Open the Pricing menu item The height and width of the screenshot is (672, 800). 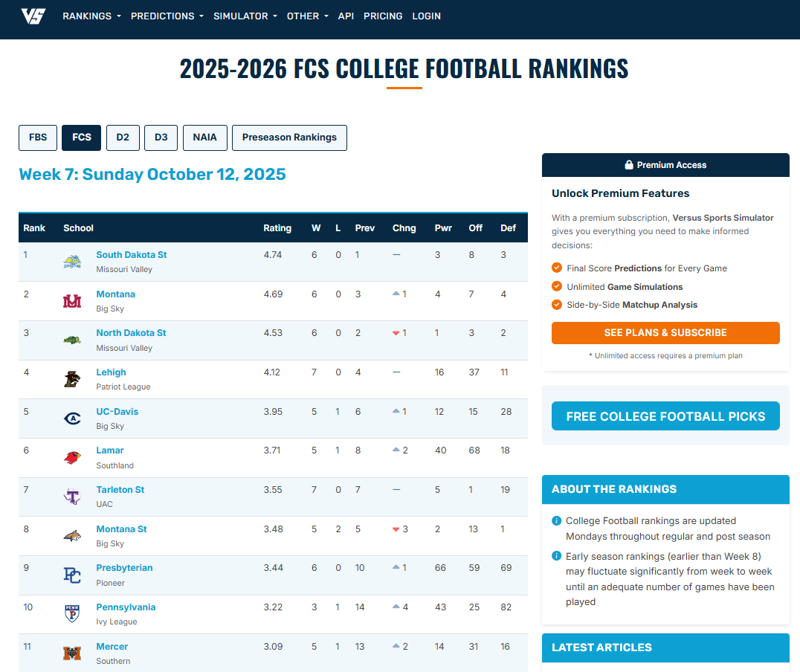point(383,16)
